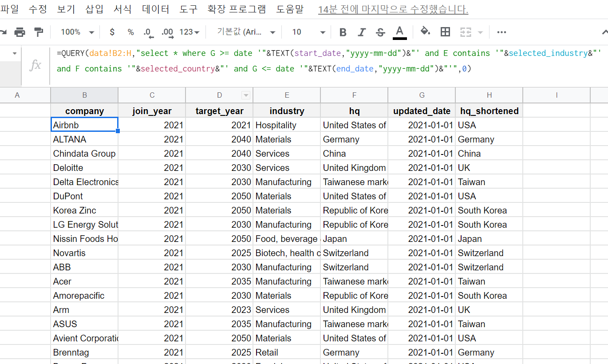Click the Print icon in toolbar
Viewport: 608px width, 364px height.
[x=20, y=32]
